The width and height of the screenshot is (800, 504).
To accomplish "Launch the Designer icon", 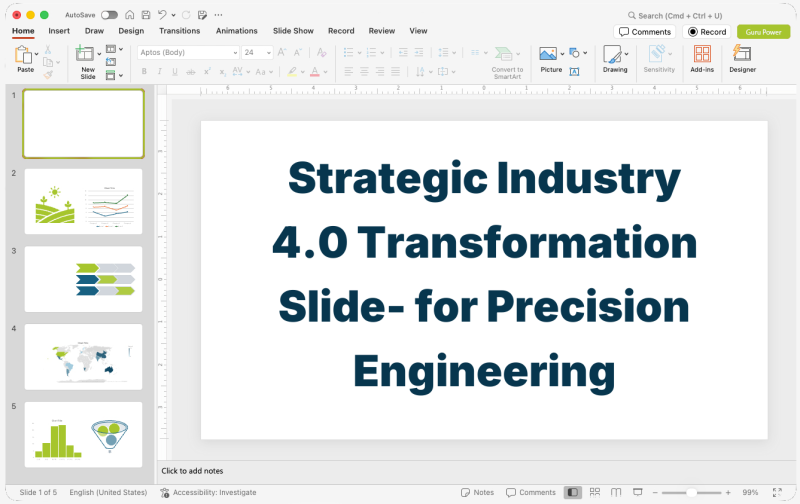I will click(x=742, y=53).
